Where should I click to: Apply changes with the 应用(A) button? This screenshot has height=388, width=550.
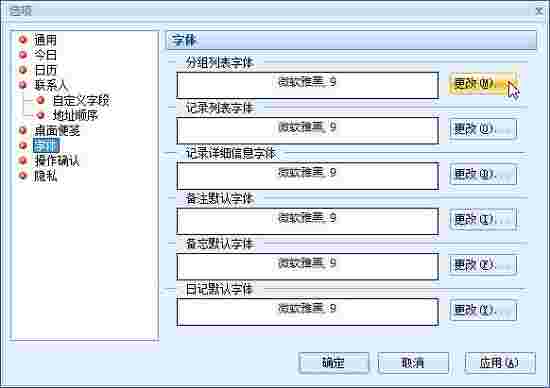click(500, 363)
